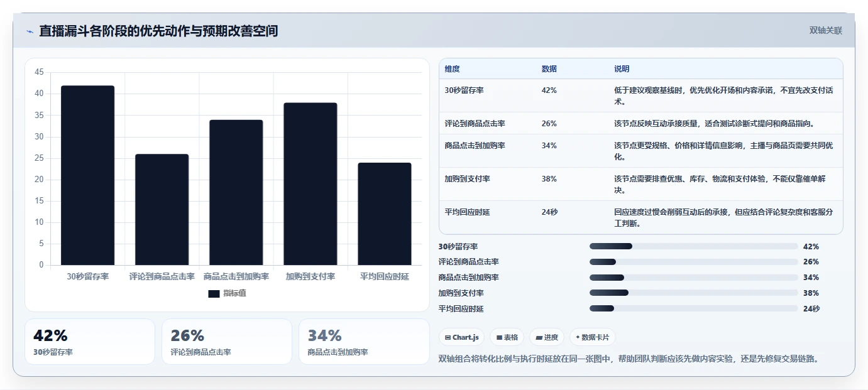Click the 说明 column header

(622, 69)
